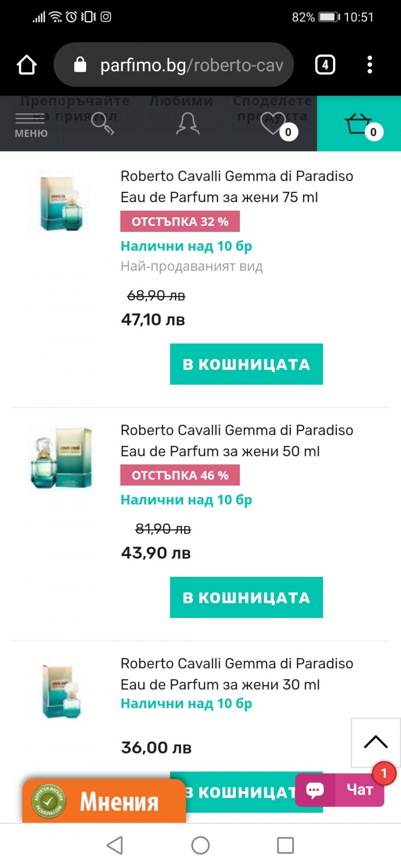Add the 75 ml perfume to cart
The image size is (401, 868).
pyautogui.click(x=246, y=364)
